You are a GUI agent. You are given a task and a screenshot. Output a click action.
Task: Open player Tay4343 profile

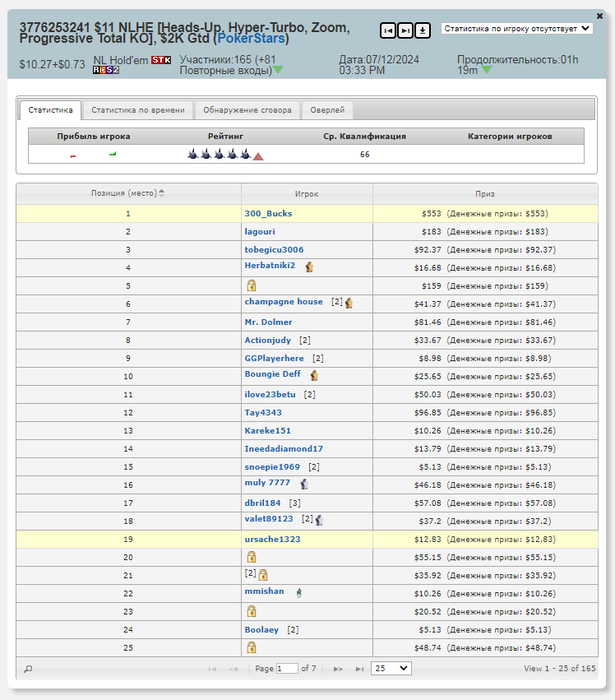(263, 412)
